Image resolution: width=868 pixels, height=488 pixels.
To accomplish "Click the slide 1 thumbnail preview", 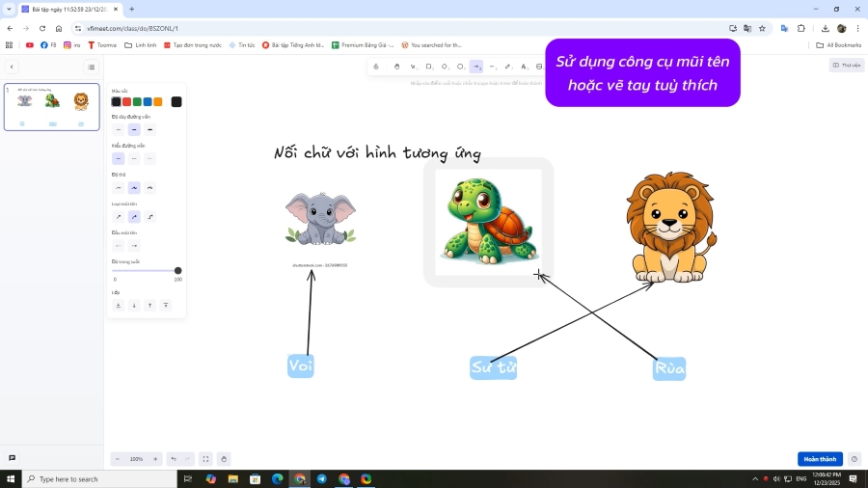I will (x=52, y=106).
